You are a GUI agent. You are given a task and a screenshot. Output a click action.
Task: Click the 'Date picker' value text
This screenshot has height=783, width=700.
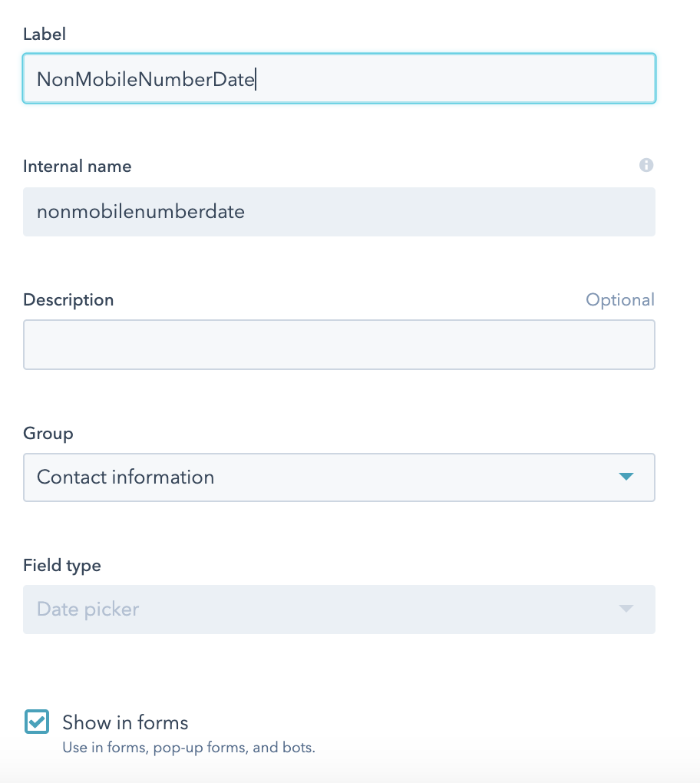pos(87,610)
